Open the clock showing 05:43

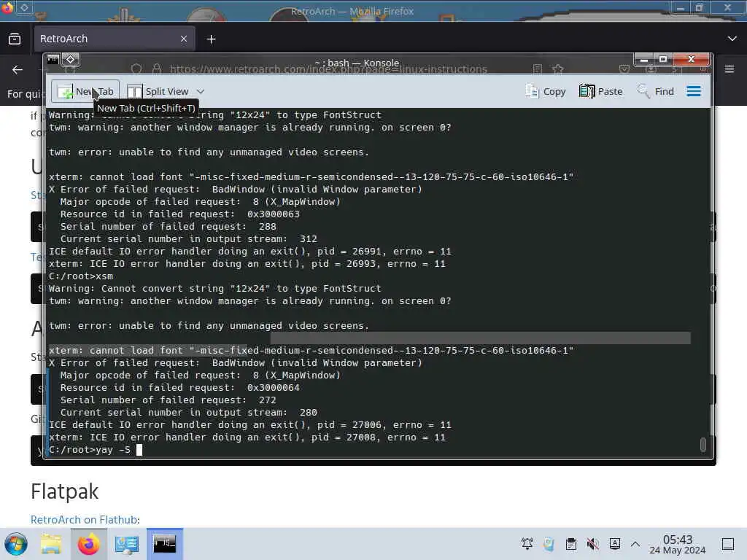(677, 544)
